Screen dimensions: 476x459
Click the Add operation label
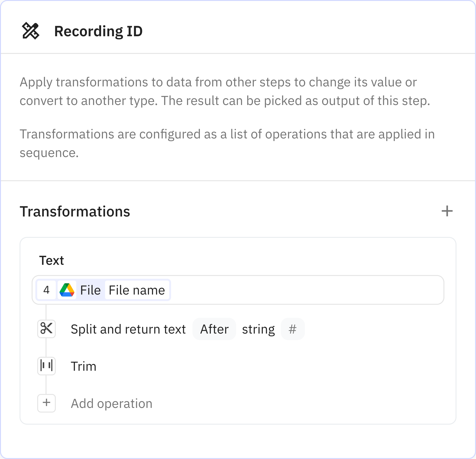[112, 403]
